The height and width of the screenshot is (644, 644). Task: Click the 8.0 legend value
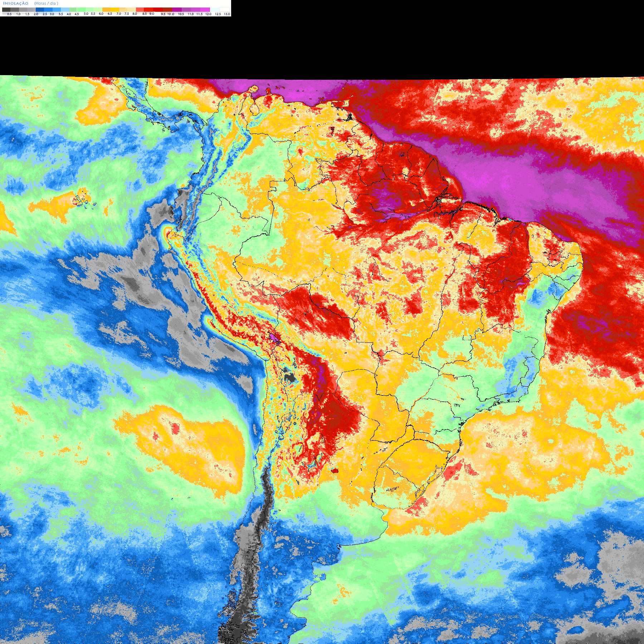(135, 14)
